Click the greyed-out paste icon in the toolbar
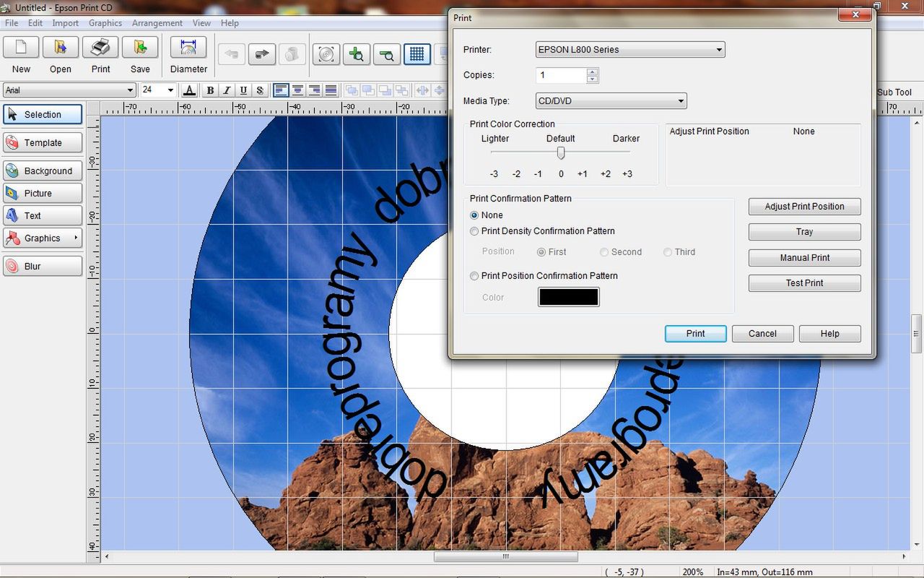This screenshot has height=578, width=924. 292,54
